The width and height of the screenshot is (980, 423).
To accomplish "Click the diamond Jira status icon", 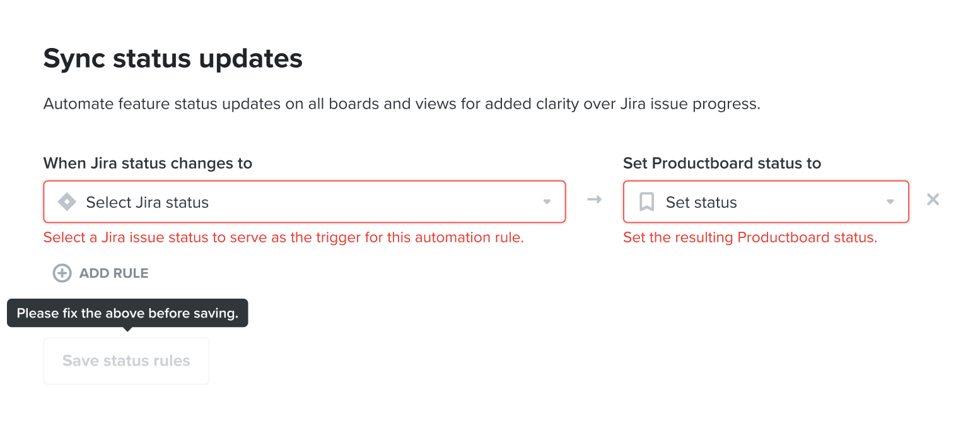I will click(66, 201).
